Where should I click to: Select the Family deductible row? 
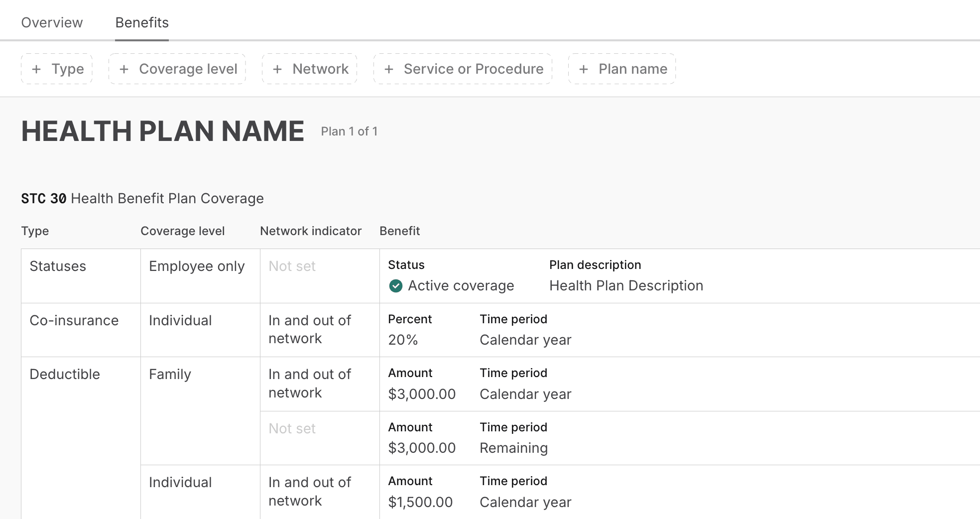(x=170, y=374)
